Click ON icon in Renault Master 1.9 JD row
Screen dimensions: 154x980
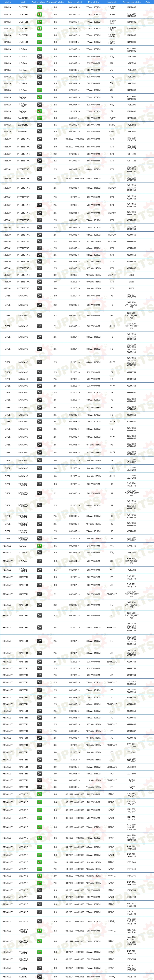click(x=40, y=585)
